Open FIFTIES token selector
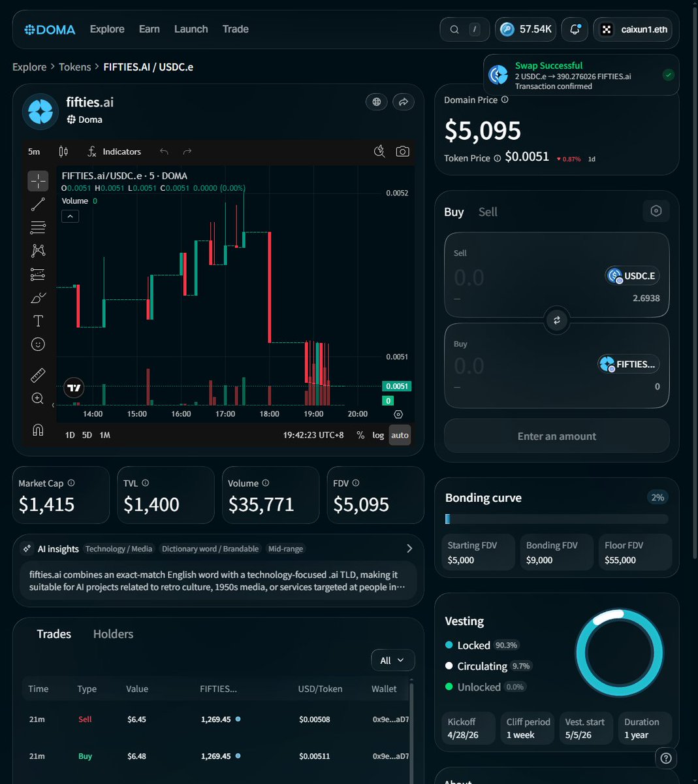The image size is (698, 784). click(x=629, y=364)
